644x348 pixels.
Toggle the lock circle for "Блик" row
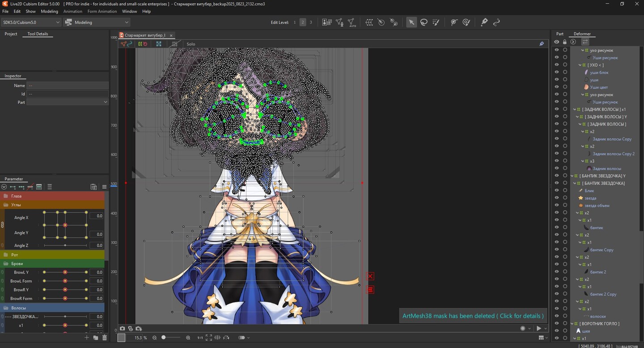tap(565, 191)
